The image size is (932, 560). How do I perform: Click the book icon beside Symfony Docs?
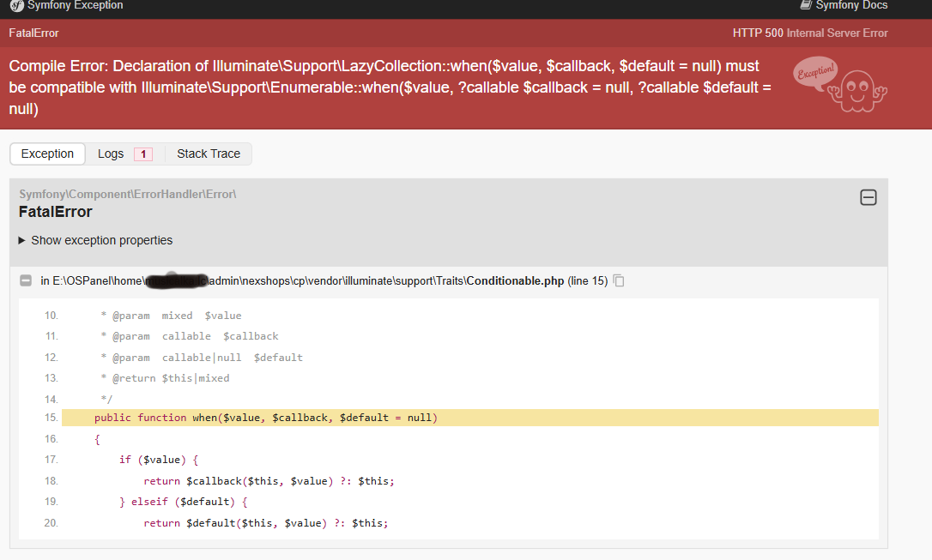click(806, 5)
